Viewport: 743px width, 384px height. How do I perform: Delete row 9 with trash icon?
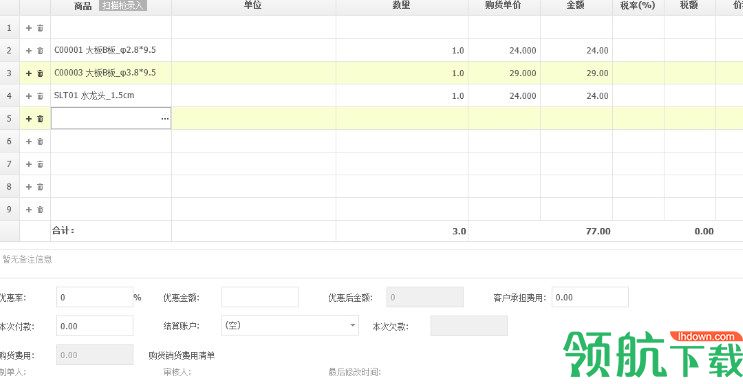[40, 209]
